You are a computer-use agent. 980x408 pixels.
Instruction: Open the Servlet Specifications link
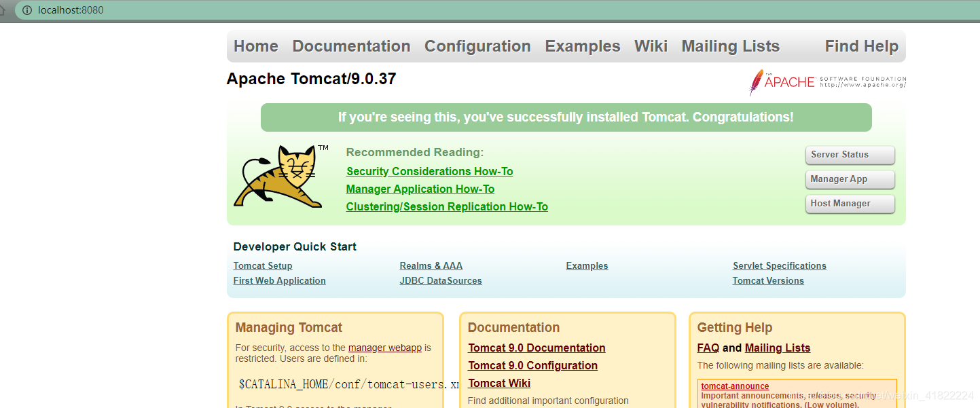780,266
